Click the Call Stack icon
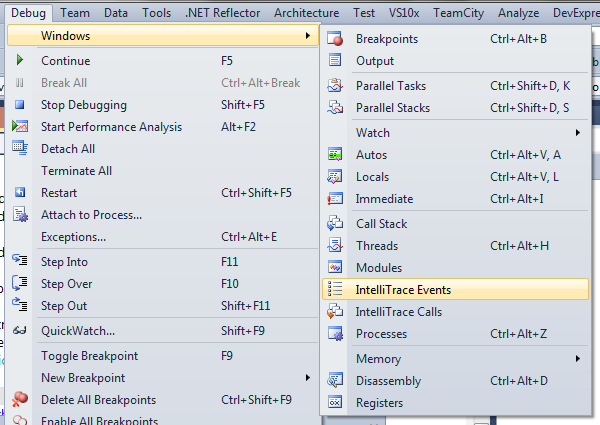This screenshot has height=425, width=600. 336,224
